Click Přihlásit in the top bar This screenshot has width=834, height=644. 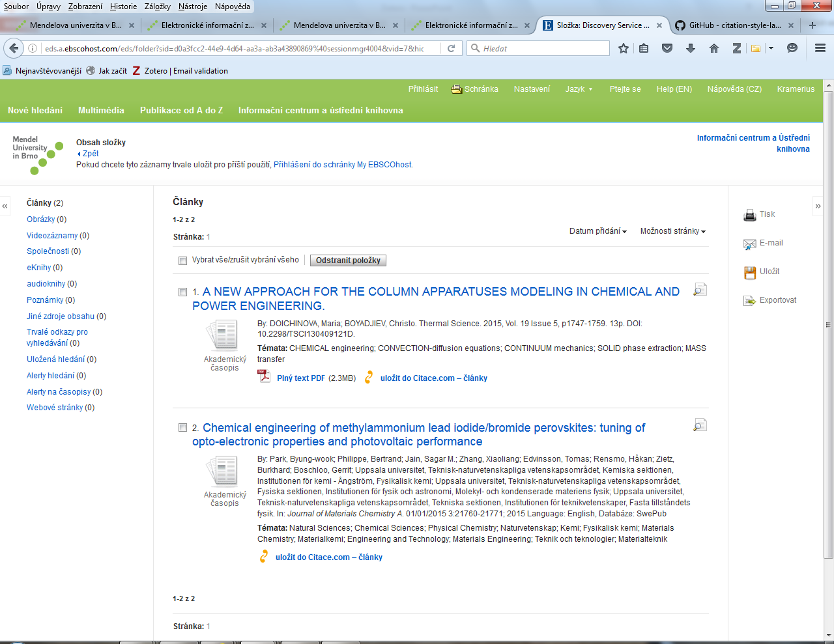click(x=423, y=89)
